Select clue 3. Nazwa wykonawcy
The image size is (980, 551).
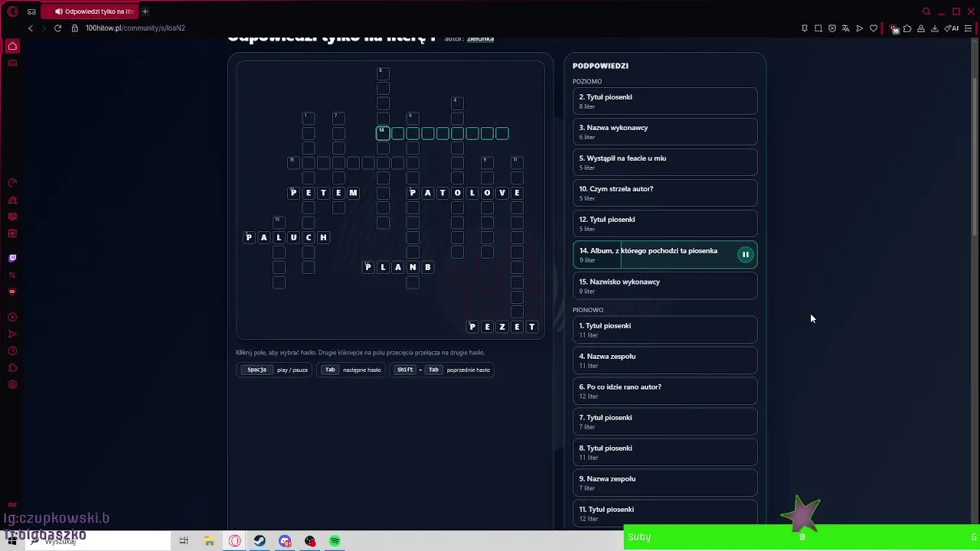665,132
